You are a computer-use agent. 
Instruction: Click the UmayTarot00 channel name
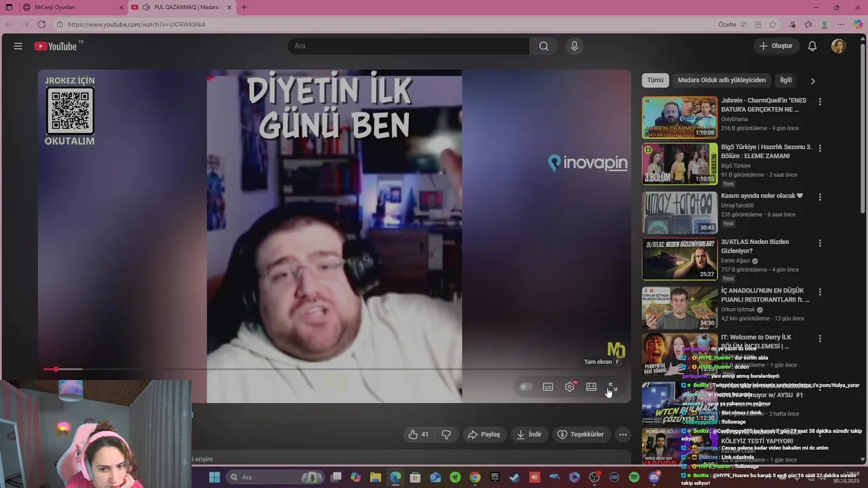pyautogui.click(x=737, y=205)
